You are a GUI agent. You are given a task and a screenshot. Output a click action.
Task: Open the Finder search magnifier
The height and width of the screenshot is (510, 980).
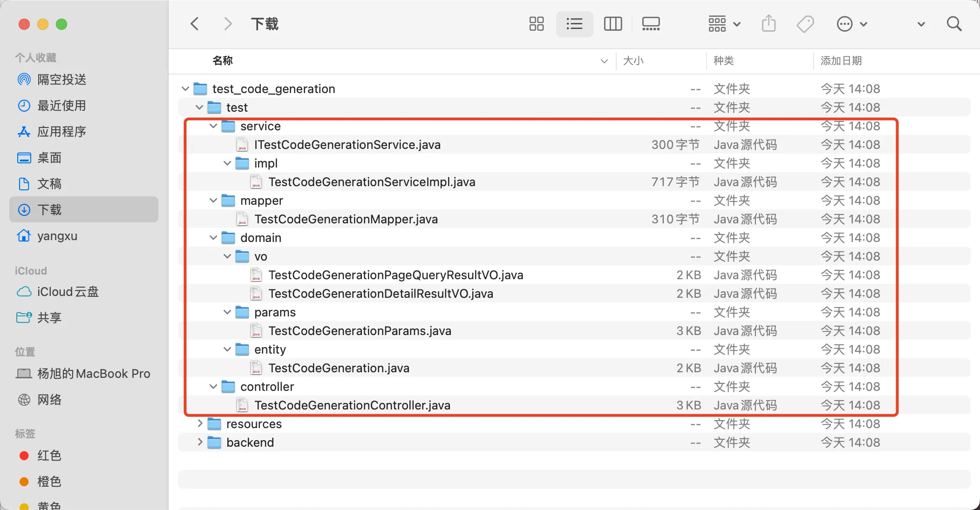click(954, 24)
